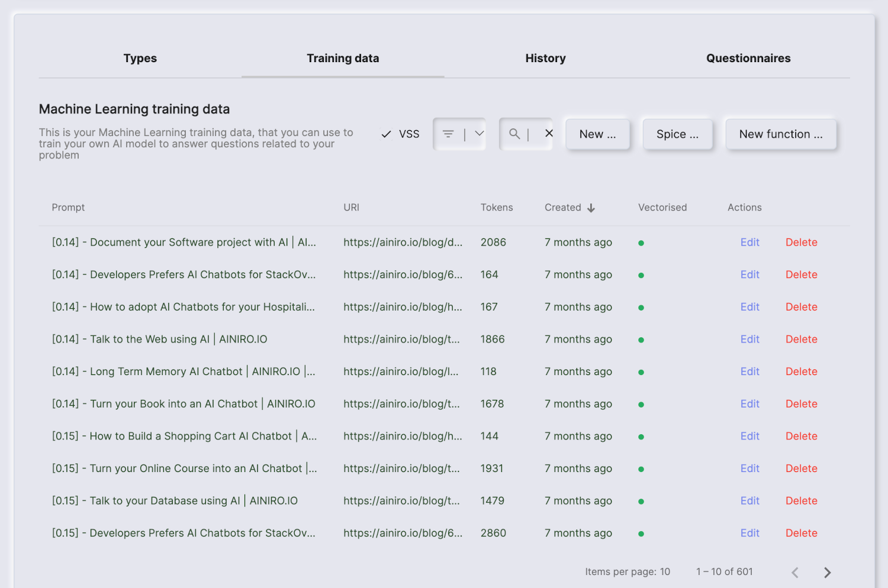Click the token count 1479

[493, 501]
